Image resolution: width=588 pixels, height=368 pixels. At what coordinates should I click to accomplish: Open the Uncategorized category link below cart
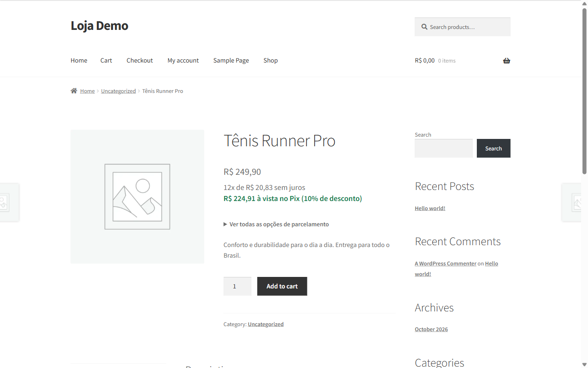click(x=266, y=324)
